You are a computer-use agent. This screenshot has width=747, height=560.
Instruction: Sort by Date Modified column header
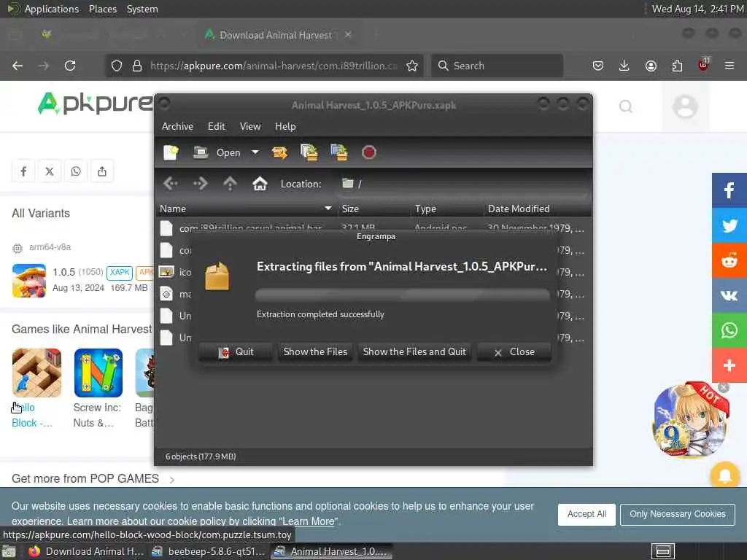[x=537, y=209]
